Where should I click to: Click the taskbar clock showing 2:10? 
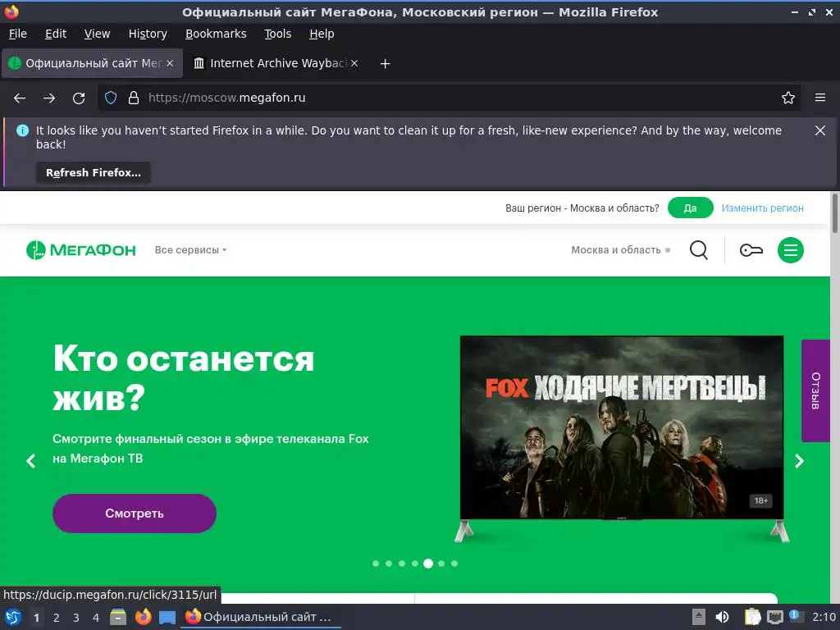click(824, 617)
